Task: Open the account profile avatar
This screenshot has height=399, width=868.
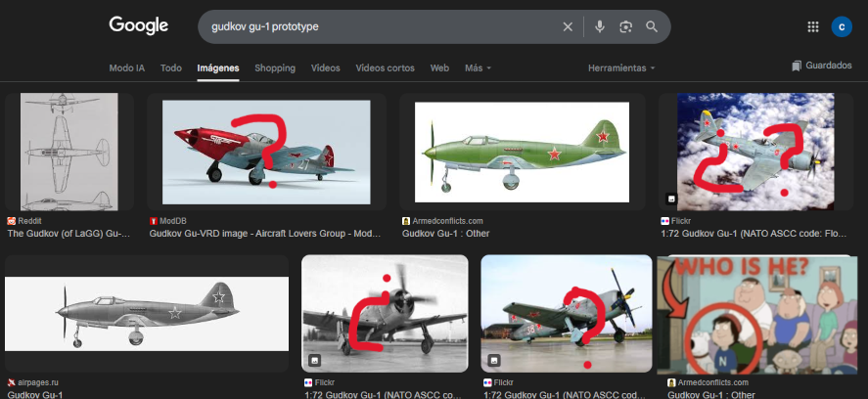Action: click(842, 26)
